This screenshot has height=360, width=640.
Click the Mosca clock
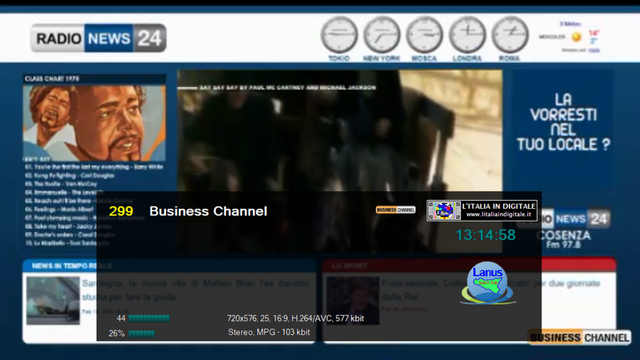(424, 35)
